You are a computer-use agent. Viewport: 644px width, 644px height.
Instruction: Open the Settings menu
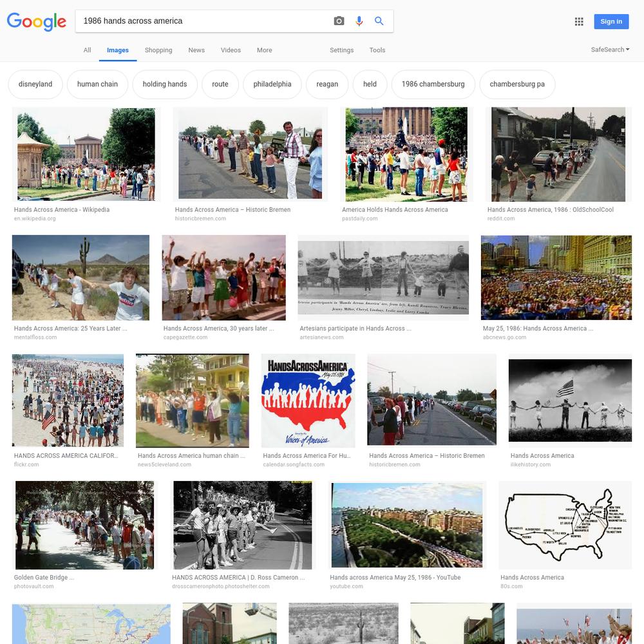(x=341, y=50)
